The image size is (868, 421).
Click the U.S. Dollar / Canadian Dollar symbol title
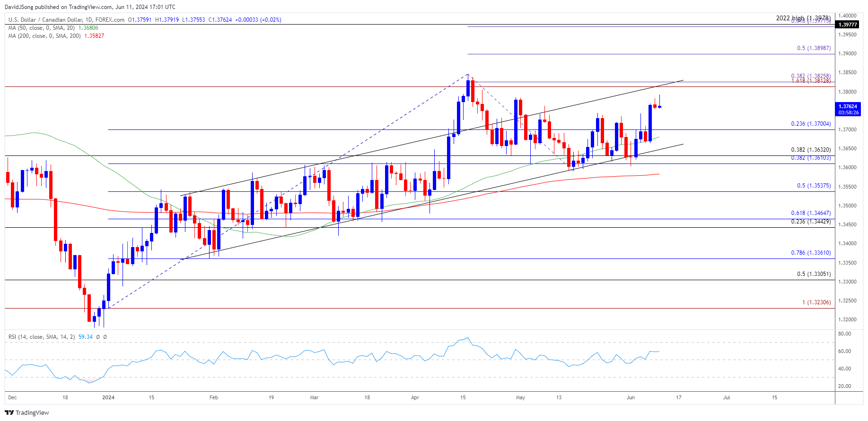pyautogui.click(x=67, y=20)
